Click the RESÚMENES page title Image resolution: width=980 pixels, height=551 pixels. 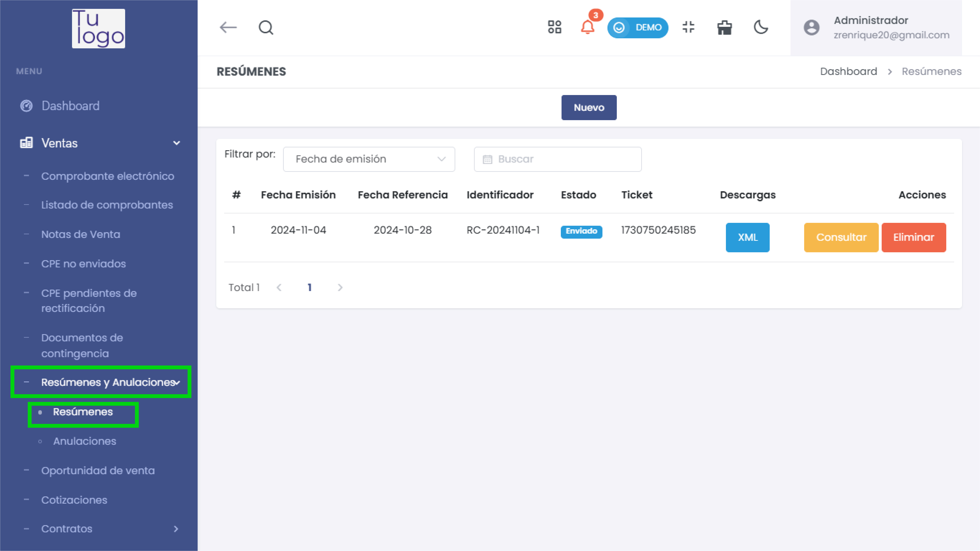251,72
